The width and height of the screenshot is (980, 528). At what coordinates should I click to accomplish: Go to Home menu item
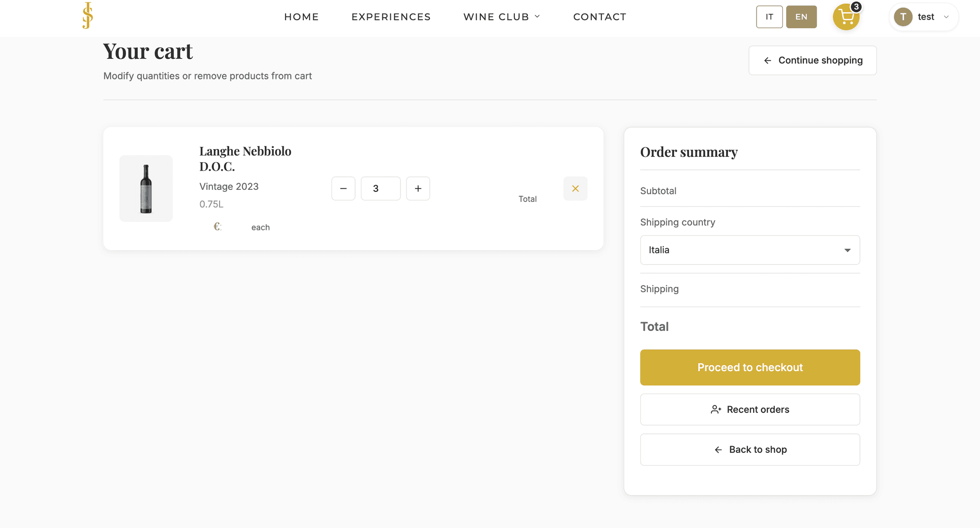301,17
